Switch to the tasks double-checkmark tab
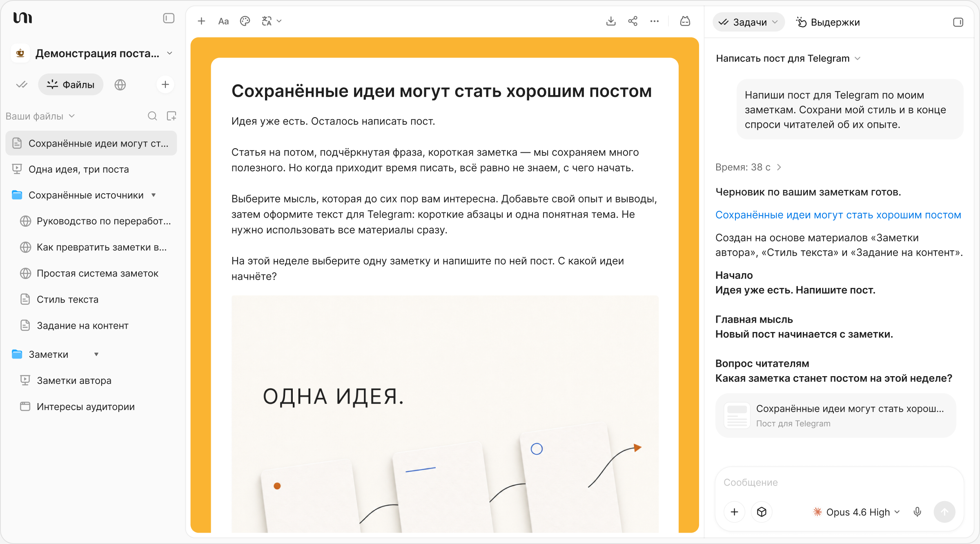The image size is (980, 544). tap(22, 85)
